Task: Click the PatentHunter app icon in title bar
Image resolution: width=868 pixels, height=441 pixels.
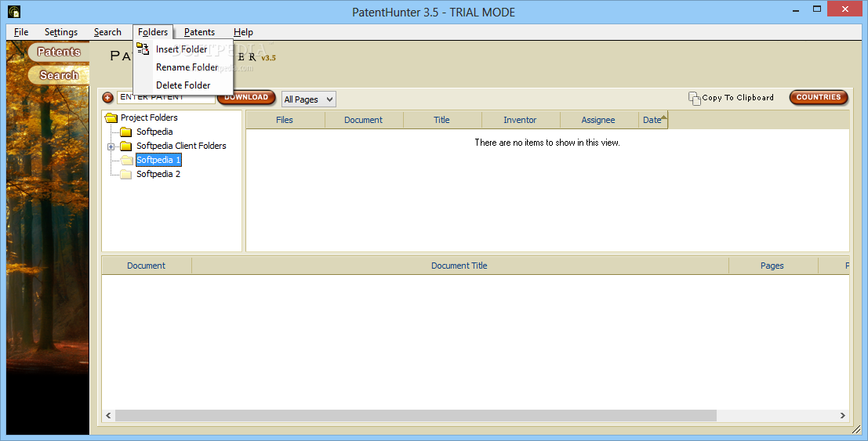Action: pyautogui.click(x=14, y=11)
